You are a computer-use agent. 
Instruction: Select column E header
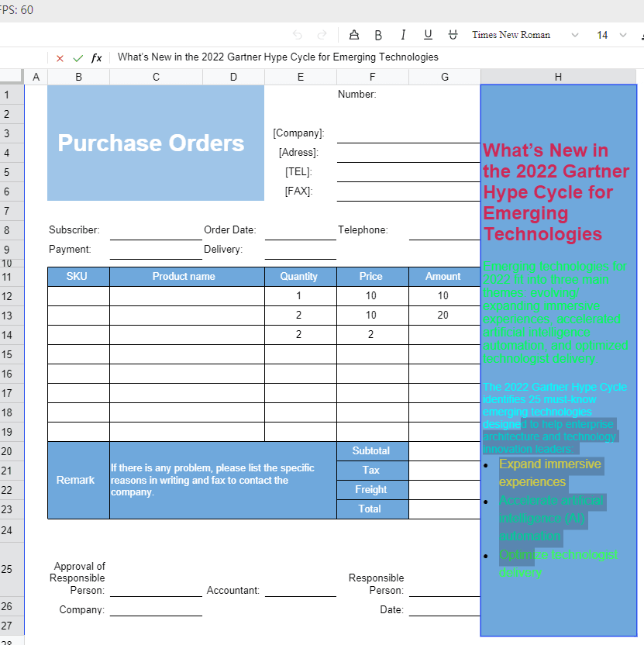[300, 77]
